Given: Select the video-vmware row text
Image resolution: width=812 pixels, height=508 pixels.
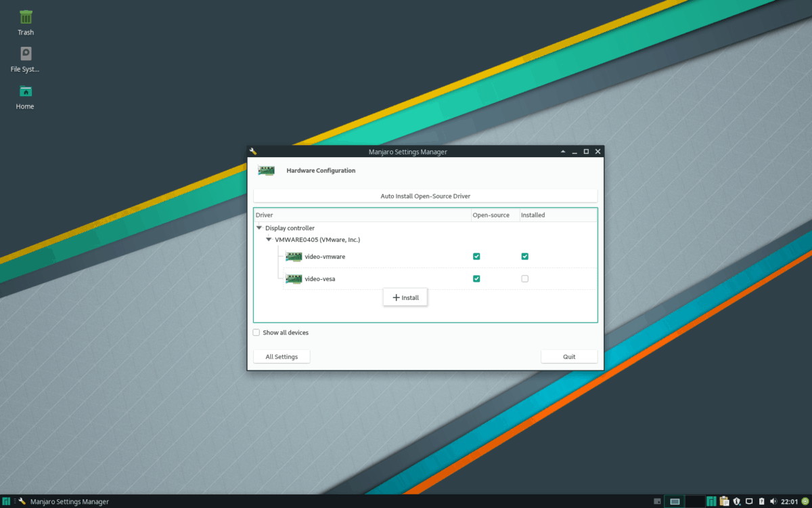Looking at the screenshot, I should tap(325, 257).
